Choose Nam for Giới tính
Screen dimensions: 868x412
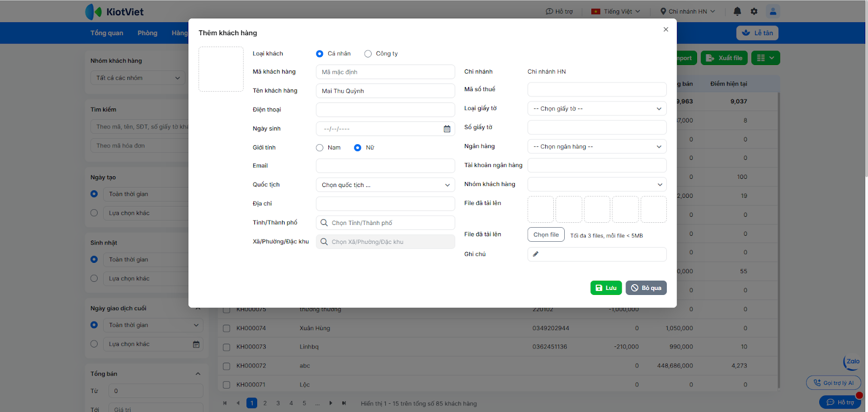click(x=320, y=147)
